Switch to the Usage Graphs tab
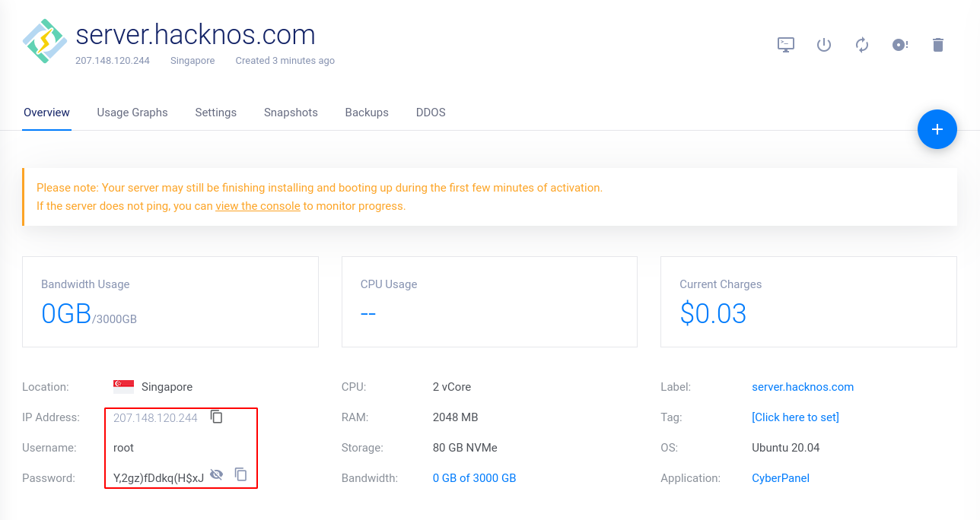The width and height of the screenshot is (980, 520). tap(132, 113)
